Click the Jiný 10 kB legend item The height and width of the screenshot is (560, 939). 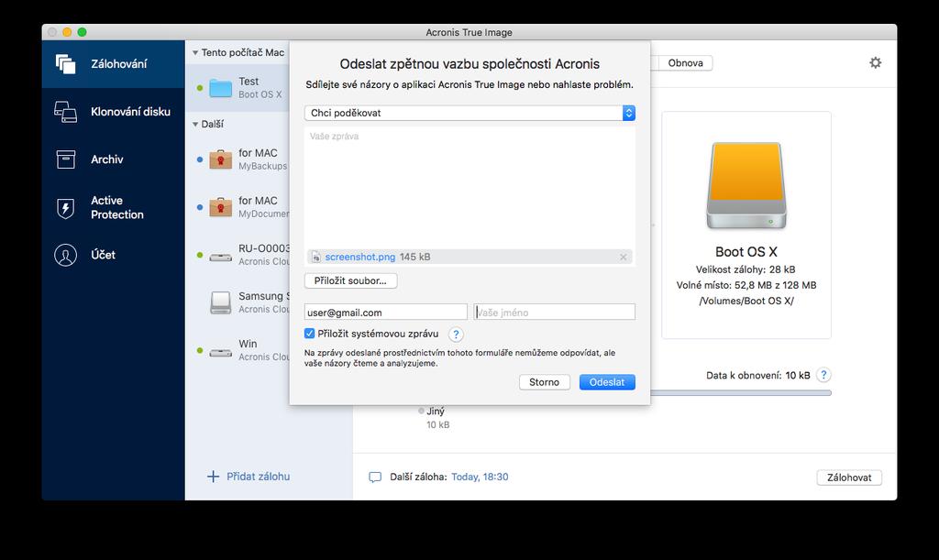[x=434, y=418]
